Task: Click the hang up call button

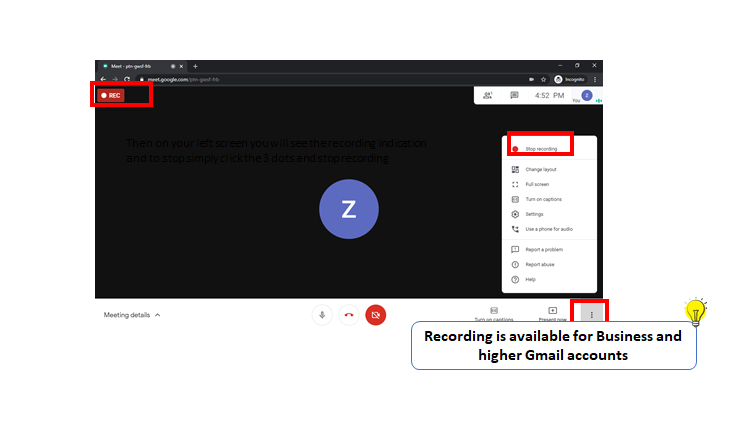Action: [x=349, y=315]
